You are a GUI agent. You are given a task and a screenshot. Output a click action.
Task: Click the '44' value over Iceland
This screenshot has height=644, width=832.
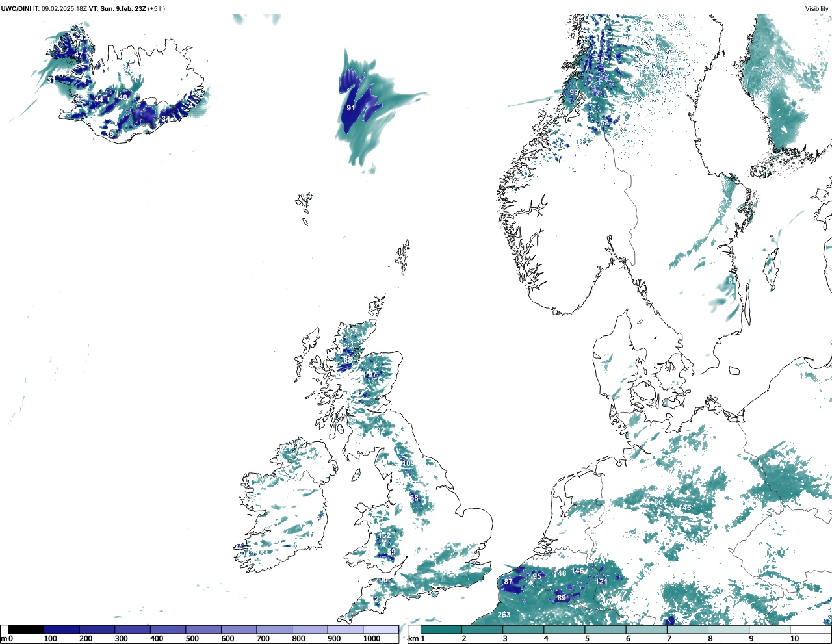(x=99, y=99)
